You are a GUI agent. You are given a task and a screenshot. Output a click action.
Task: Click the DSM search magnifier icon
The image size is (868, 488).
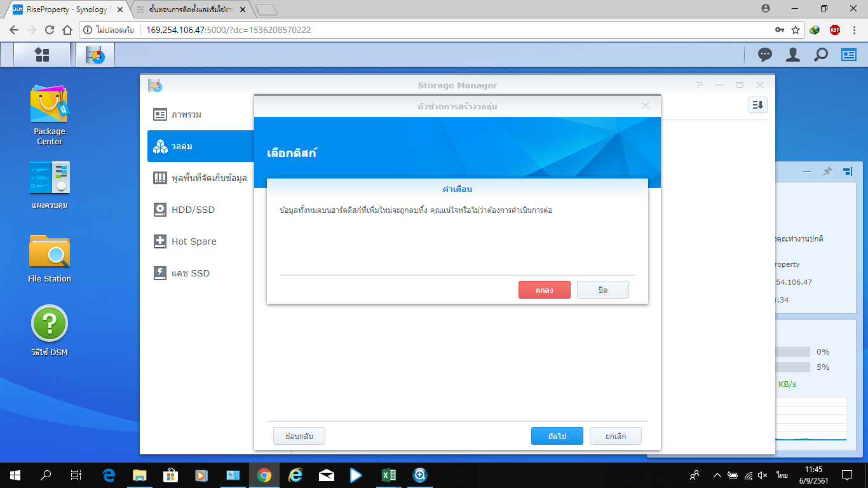[821, 55]
